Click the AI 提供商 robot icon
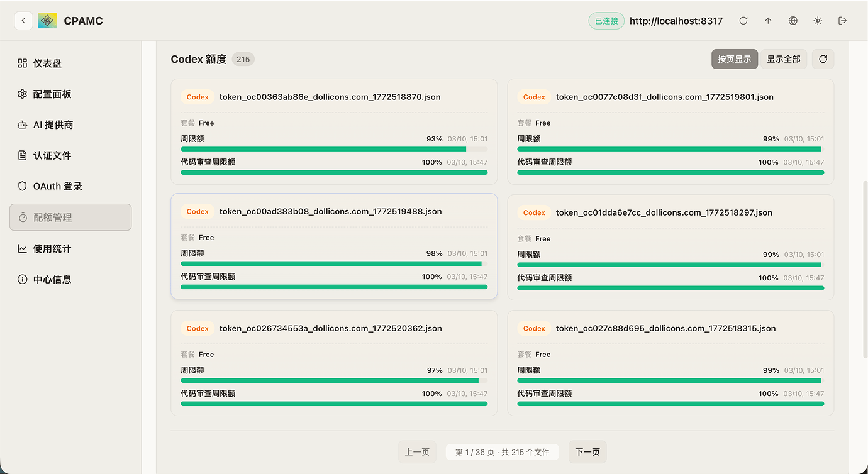This screenshot has height=474, width=868. [x=23, y=124]
